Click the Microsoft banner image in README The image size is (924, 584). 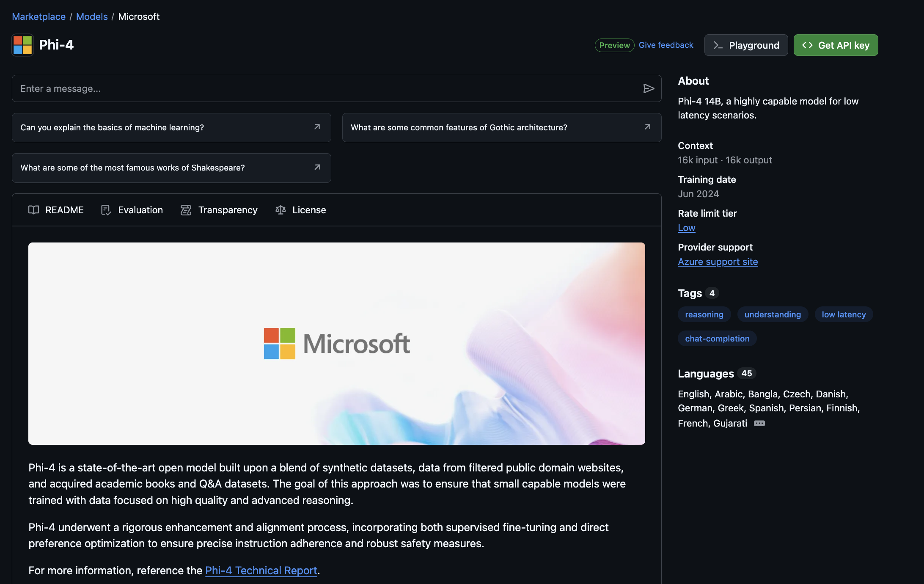[x=336, y=343]
